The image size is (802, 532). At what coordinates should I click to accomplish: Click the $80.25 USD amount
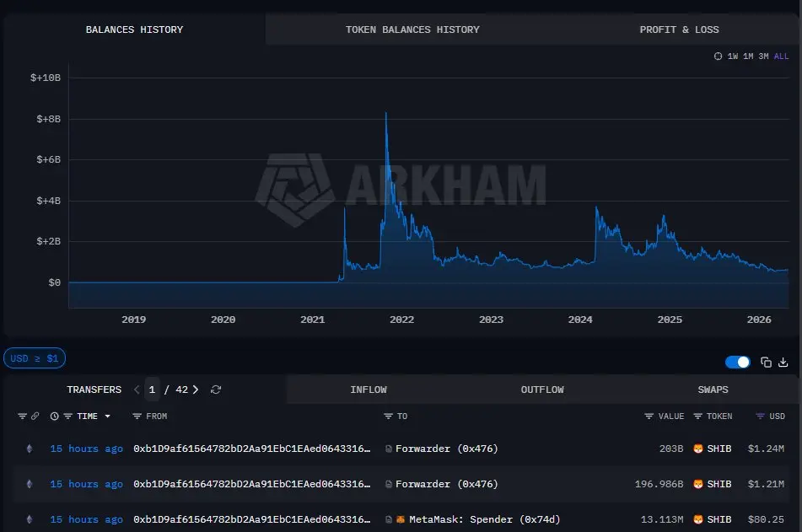(x=766, y=519)
